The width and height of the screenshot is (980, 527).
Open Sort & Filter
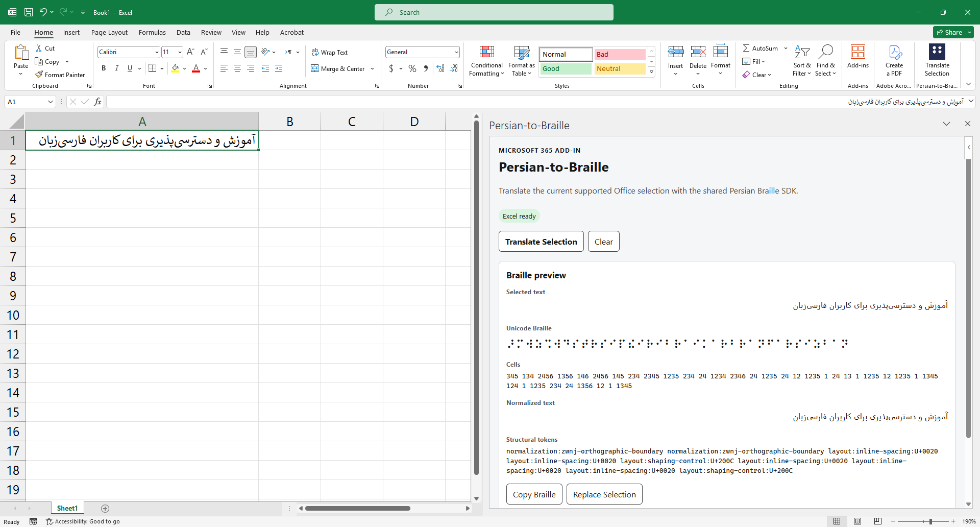point(802,61)
